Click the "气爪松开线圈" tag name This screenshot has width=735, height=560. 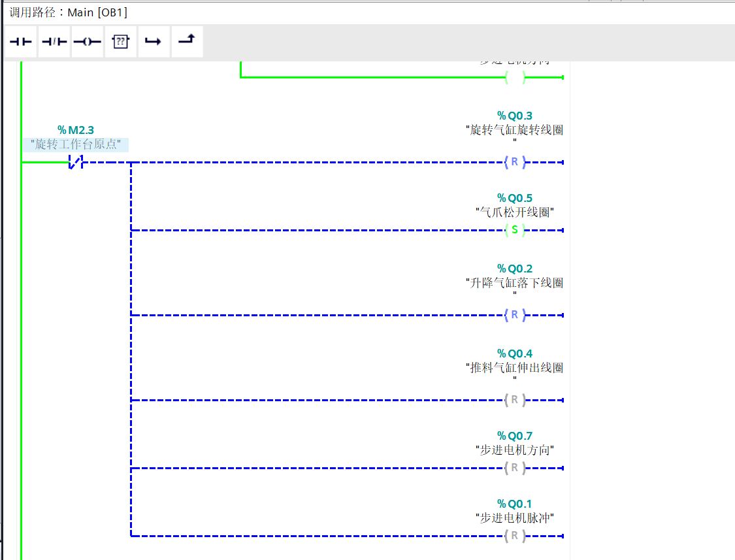click(x=515, y=212)
